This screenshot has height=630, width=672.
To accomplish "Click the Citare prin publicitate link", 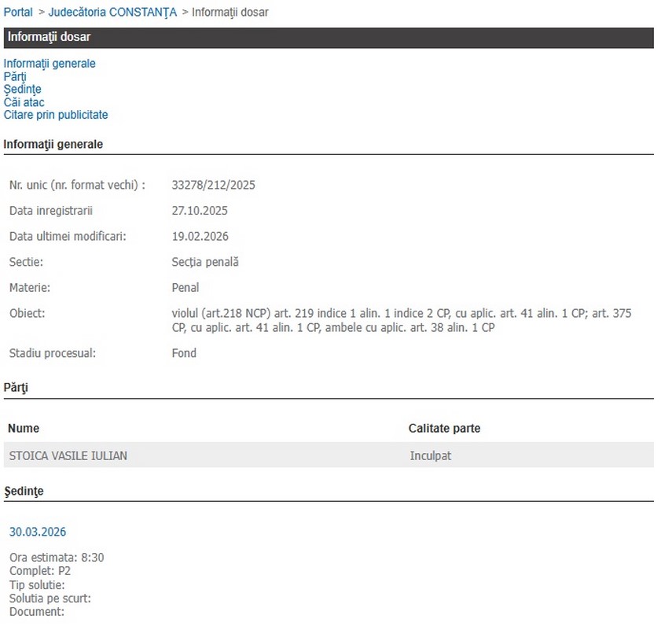I will coord(56,115).
